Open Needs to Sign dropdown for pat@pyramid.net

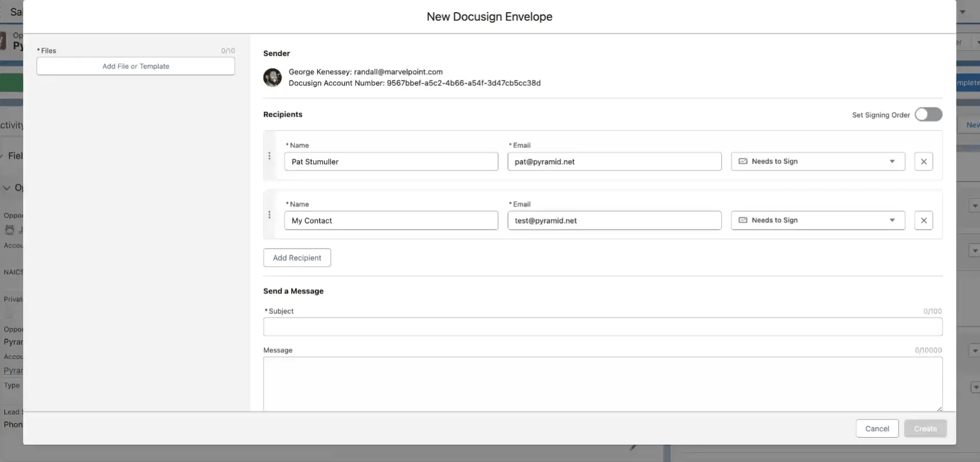click(818, 161)
